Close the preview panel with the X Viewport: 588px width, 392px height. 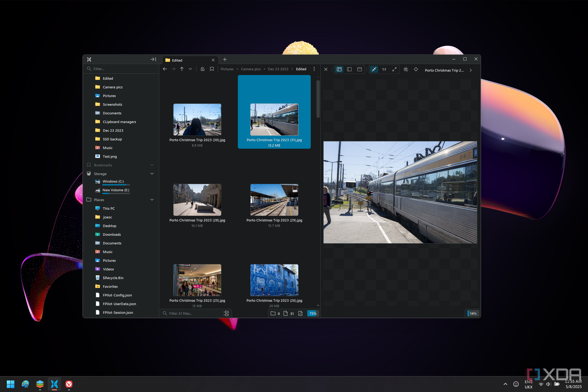[x=326, y=69]
